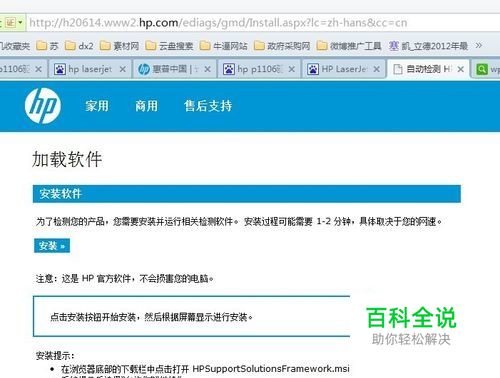The width and height of the screenshot is (500, 378).
Task: Click the URL address bar field
Action: click(262, 23)
